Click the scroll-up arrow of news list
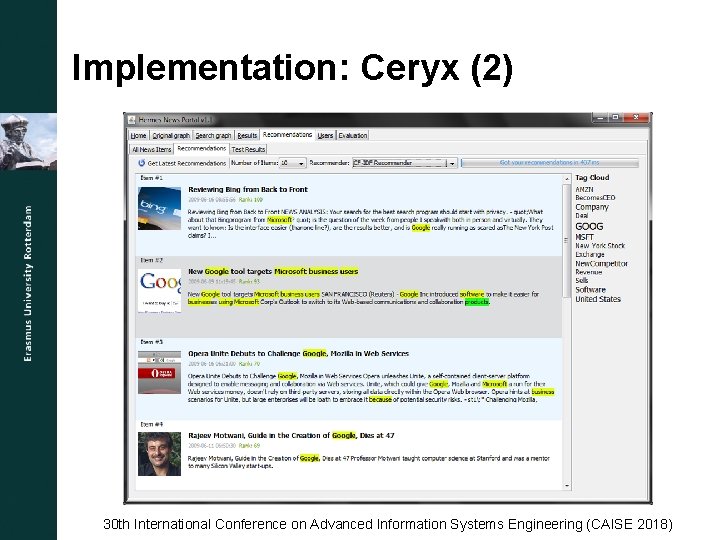Screen dimensions: 720x540 (567, 179)
